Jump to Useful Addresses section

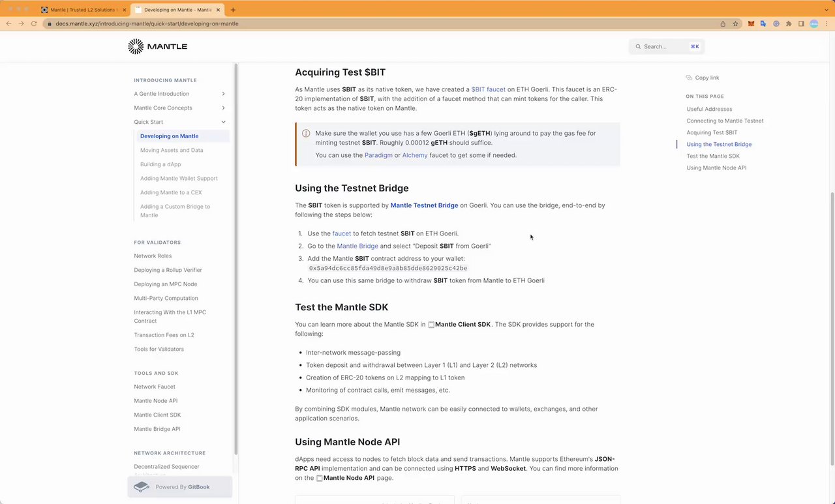click(709, 109)
